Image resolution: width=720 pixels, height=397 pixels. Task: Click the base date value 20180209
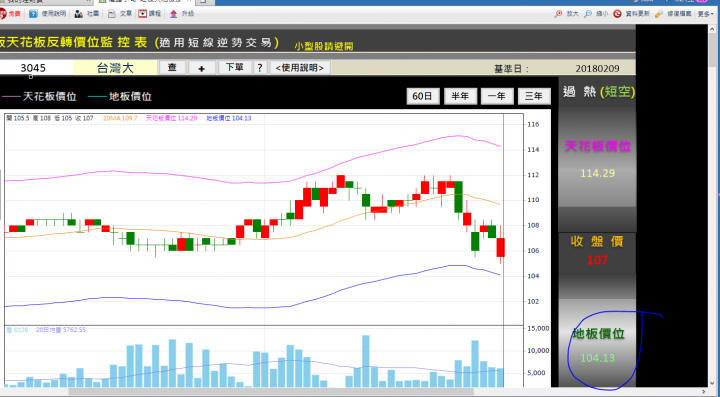click(597, 68)
